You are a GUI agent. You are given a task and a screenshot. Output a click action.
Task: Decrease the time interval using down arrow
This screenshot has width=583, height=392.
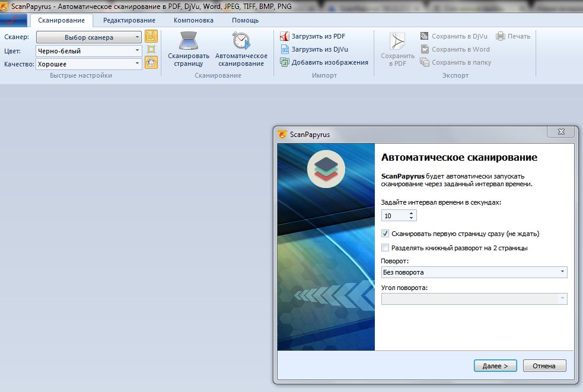tap(411, 218)
